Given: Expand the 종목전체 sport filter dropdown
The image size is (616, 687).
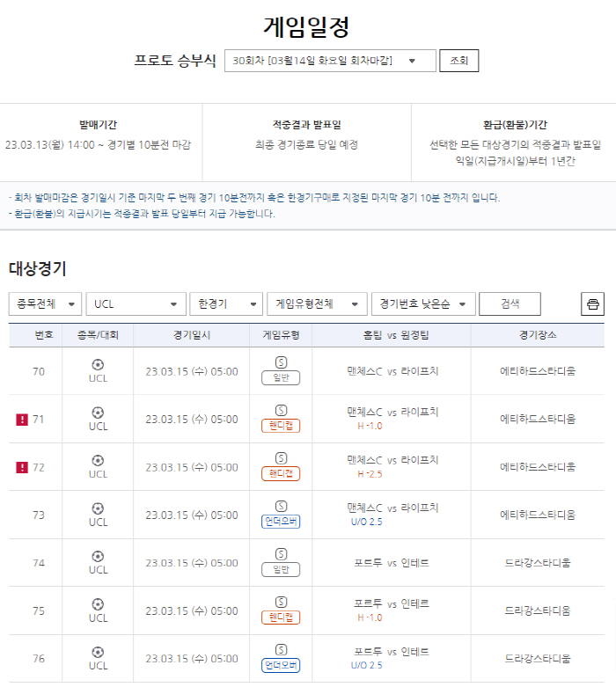Looking at the screenshot, I should point(46,304).
